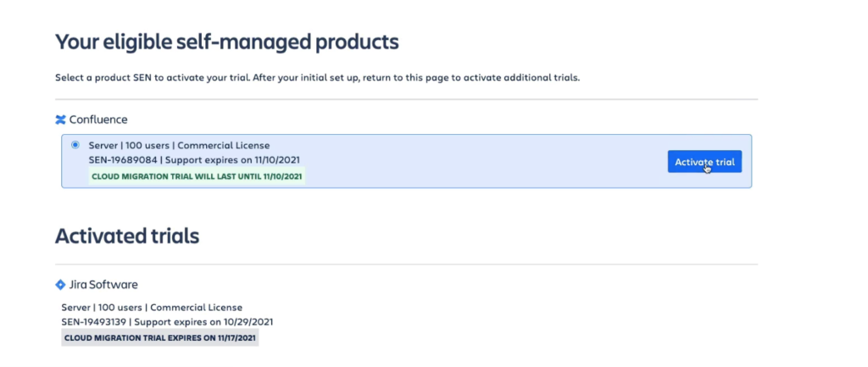Click the Jira Software diamond icon
The width and height of the screenshot is (868, 367).
[x=60, y=285]
